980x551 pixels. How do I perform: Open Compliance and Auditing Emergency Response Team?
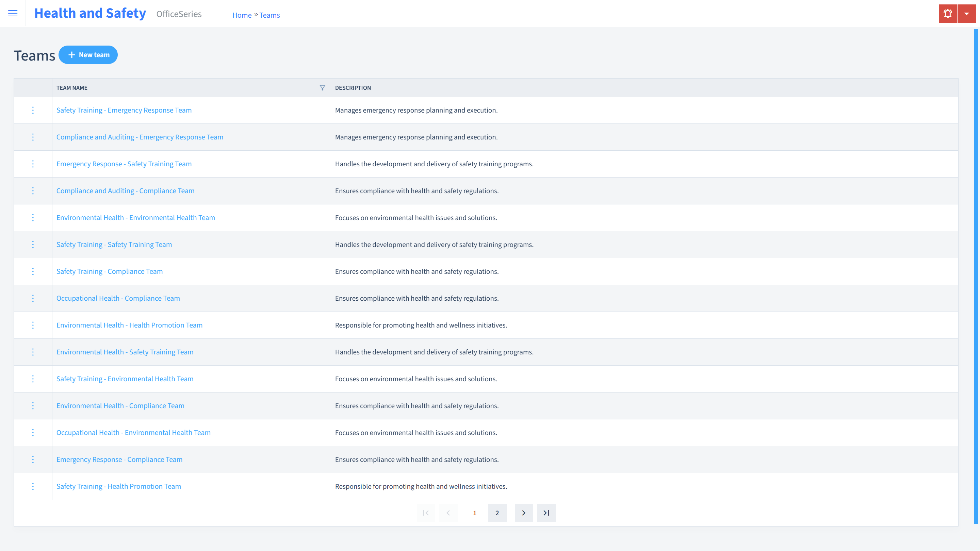(x=140, y=137)
